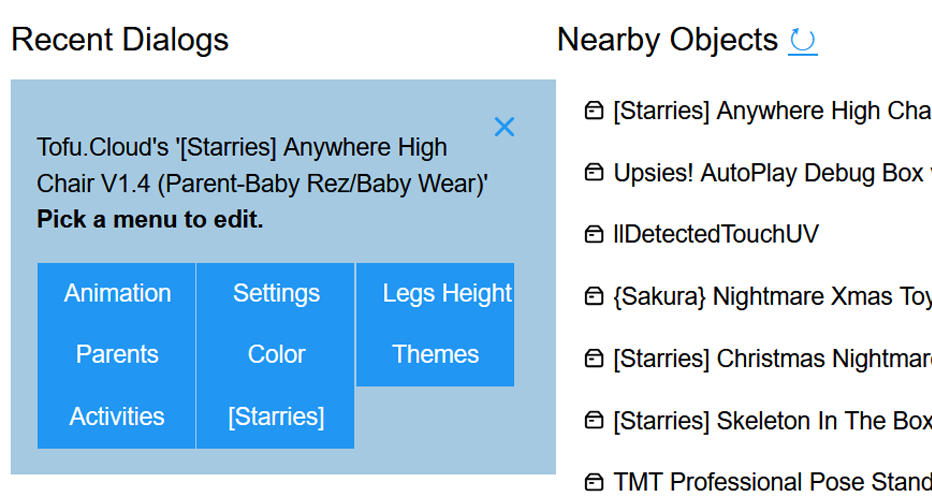Open the Themes menu
The height and width of the screenshot is (500, 932).
(x=435, y=355)
